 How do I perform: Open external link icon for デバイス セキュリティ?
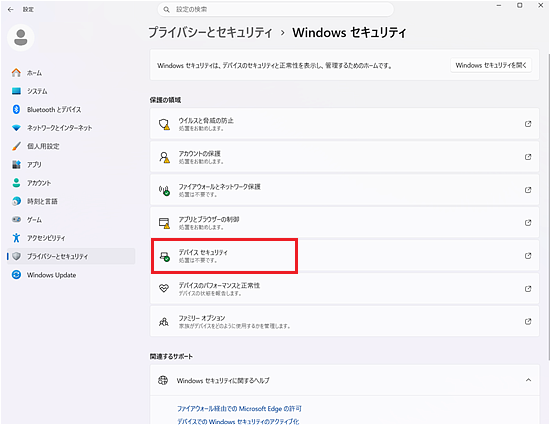click(x=528, y=256)
